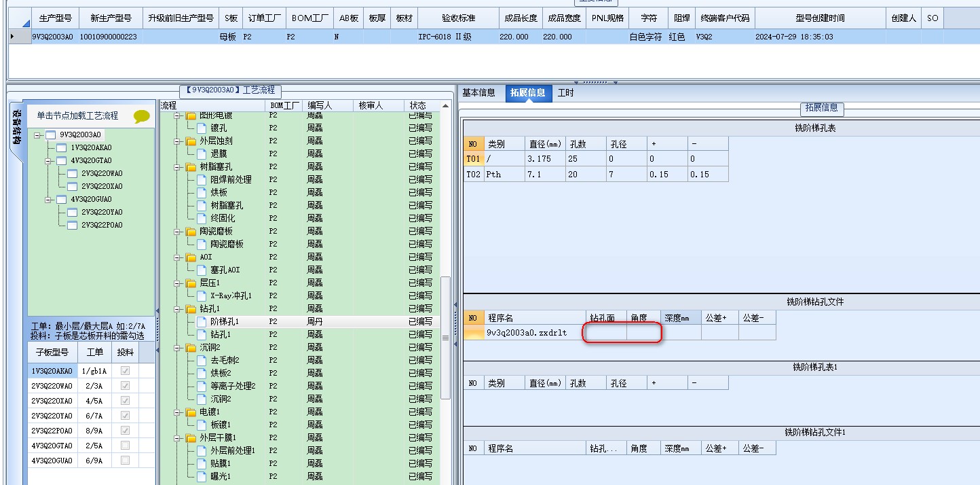980x485 pixels.
Task: Click the node icon of 2V3Q220WA0
Action: [73, 174]
